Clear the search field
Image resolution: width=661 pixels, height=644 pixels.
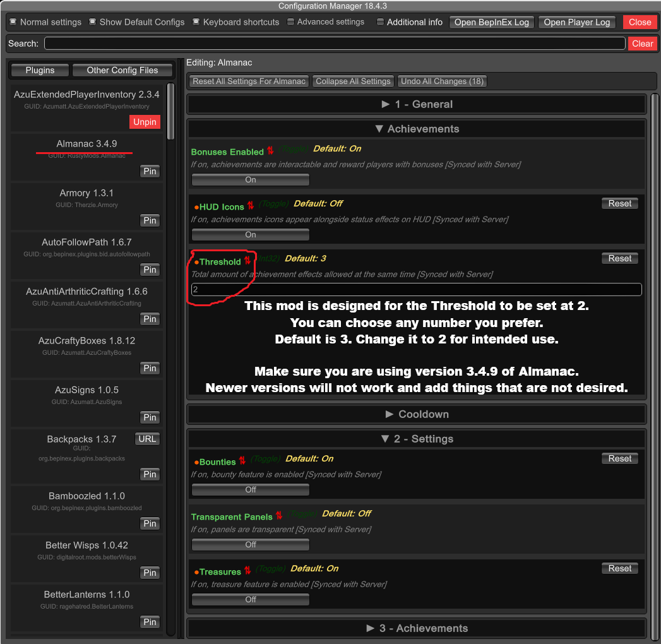click(642, 44)
